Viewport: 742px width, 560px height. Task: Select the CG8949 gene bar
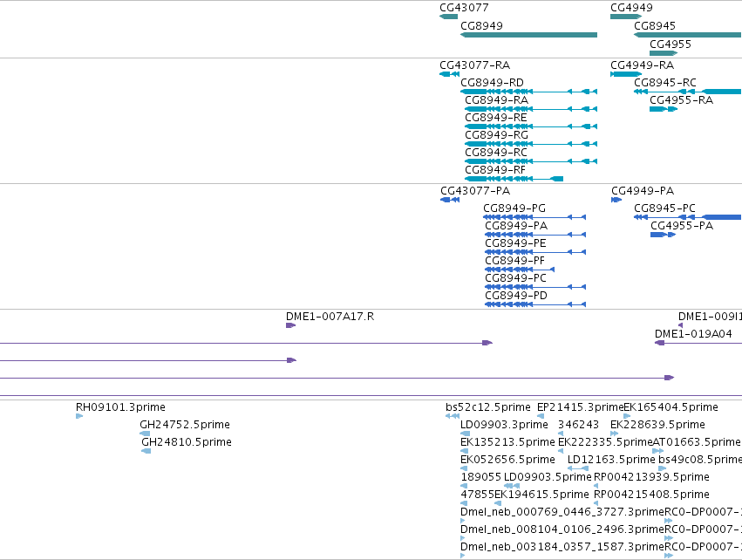pyautogui.click(x=528, y=35)
